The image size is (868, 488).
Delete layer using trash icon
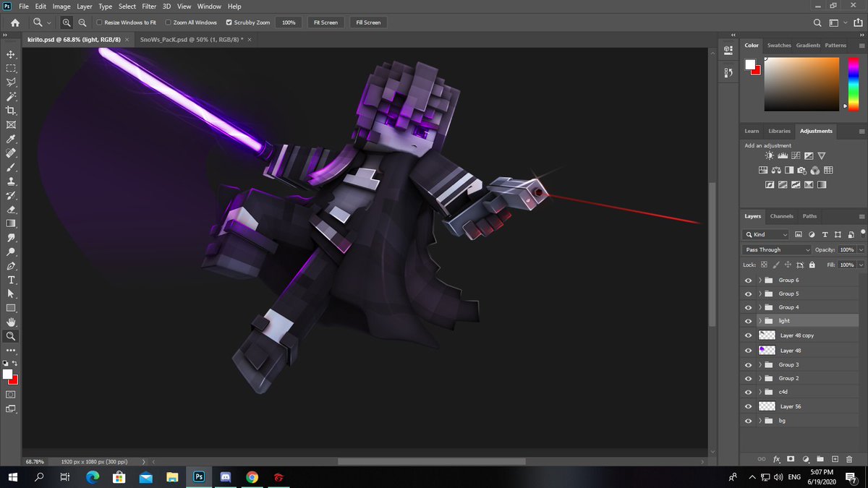pyautogui.click(x=849, y=459)
